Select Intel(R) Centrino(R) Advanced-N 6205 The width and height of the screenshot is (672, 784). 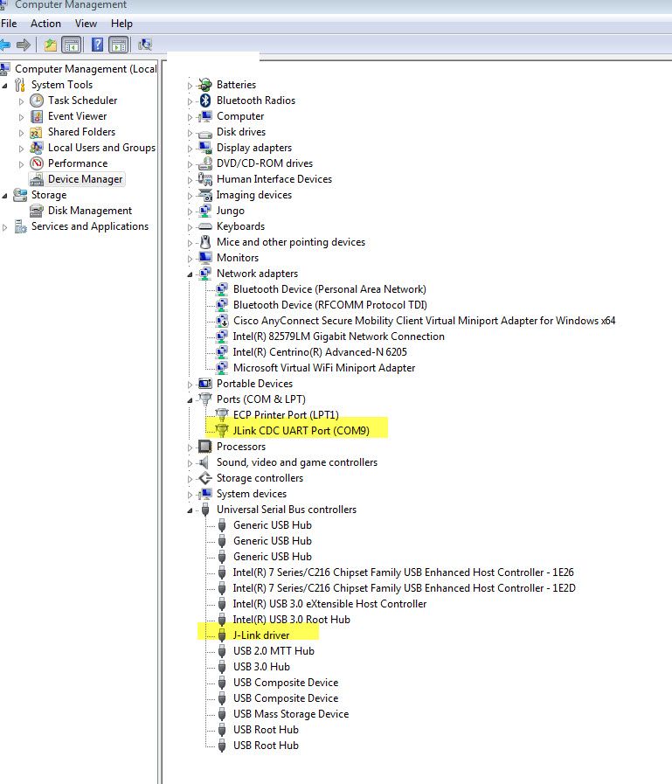coord(320,352)
